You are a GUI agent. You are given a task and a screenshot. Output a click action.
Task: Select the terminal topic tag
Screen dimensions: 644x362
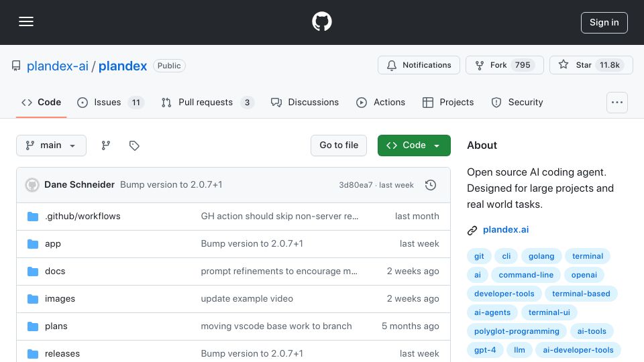click(x=588, y=256)
